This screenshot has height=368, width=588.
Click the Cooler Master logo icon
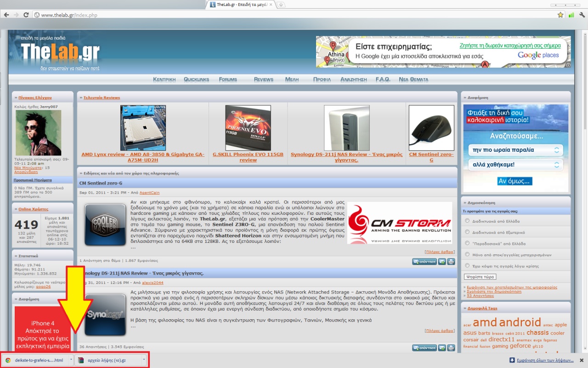(105, 225)
